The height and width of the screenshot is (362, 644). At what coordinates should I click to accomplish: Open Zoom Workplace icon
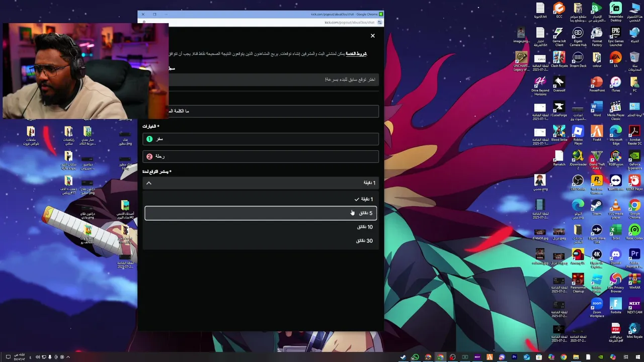tap(597, 308)
